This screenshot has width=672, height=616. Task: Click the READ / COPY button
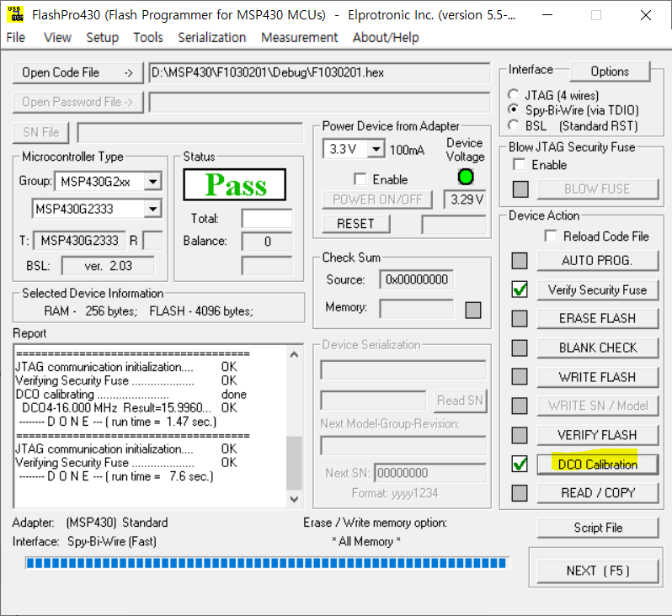597,493
